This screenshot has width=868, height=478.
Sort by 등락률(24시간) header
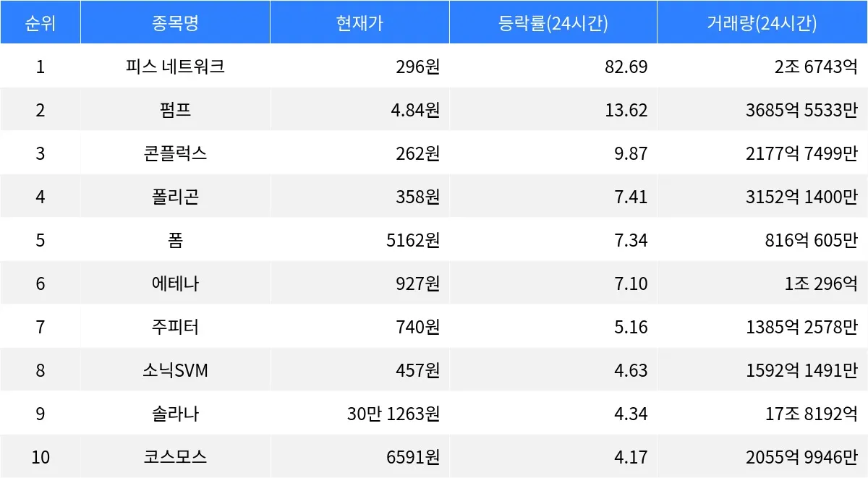coord(553,22)
